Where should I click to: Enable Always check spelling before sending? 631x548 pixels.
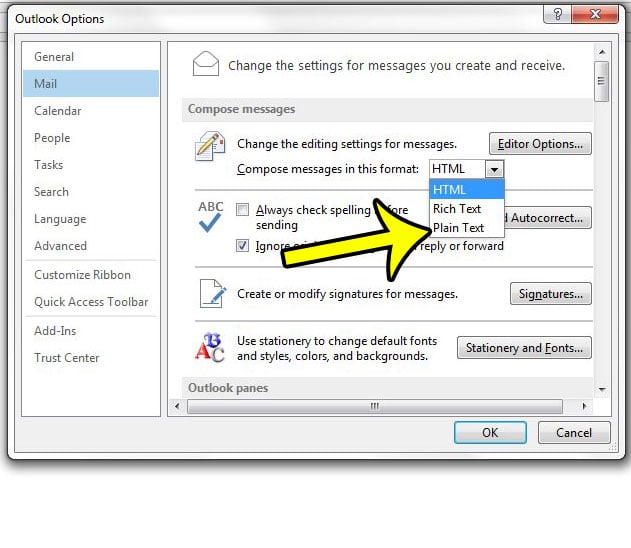[242, 209]
